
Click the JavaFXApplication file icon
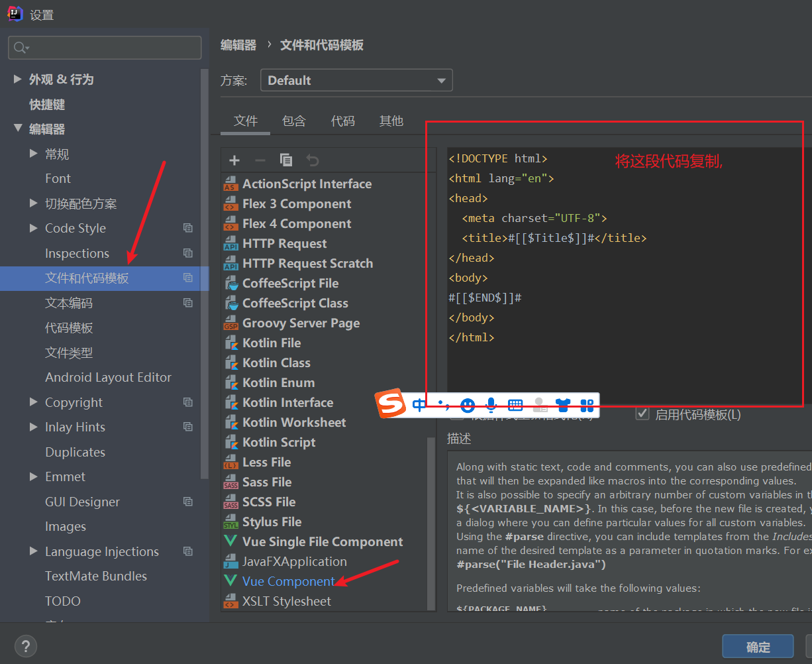tap(230, 562)
